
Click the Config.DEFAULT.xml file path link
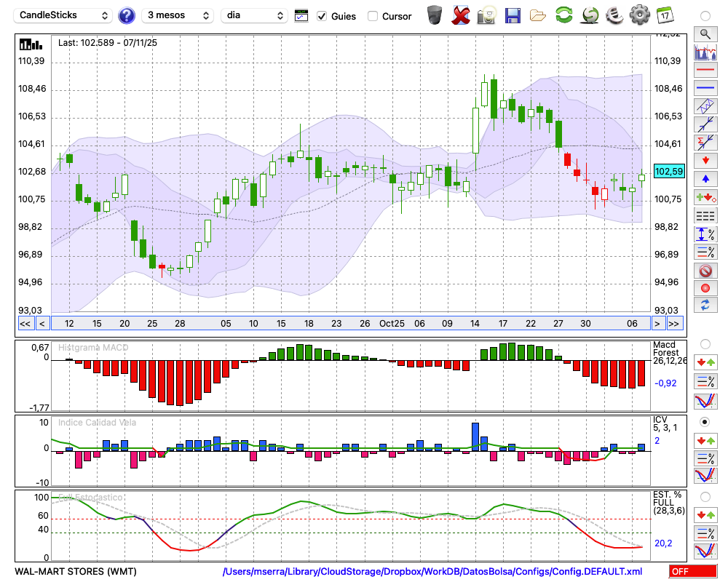(x=432, y=572)
